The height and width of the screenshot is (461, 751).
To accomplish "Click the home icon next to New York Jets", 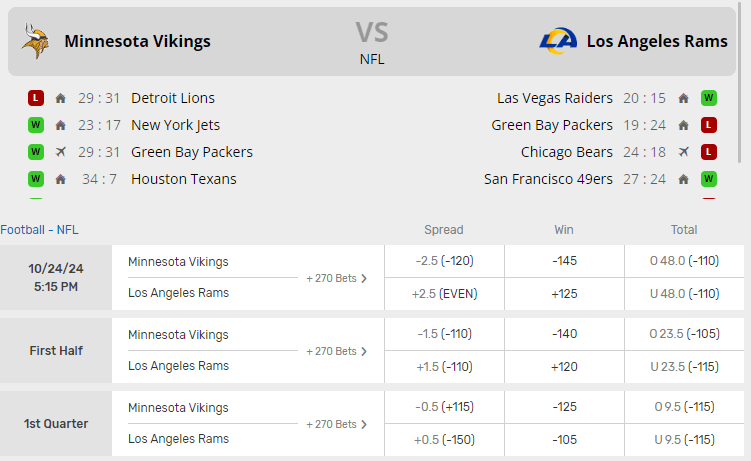I will coord(61,125).
